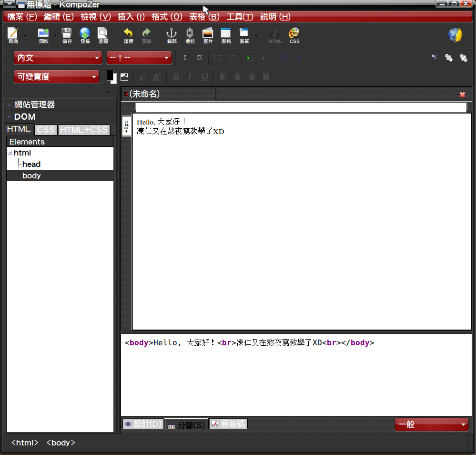Preview the page with 瀏覽 magnifier icon
Viewport: 476px width, 455px height.
coord(103,36)
